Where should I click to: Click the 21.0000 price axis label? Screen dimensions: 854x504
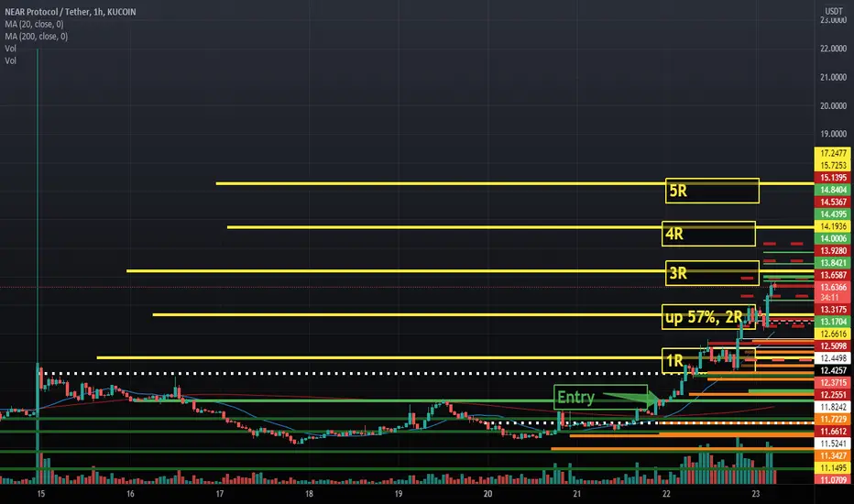coord(833,77)
